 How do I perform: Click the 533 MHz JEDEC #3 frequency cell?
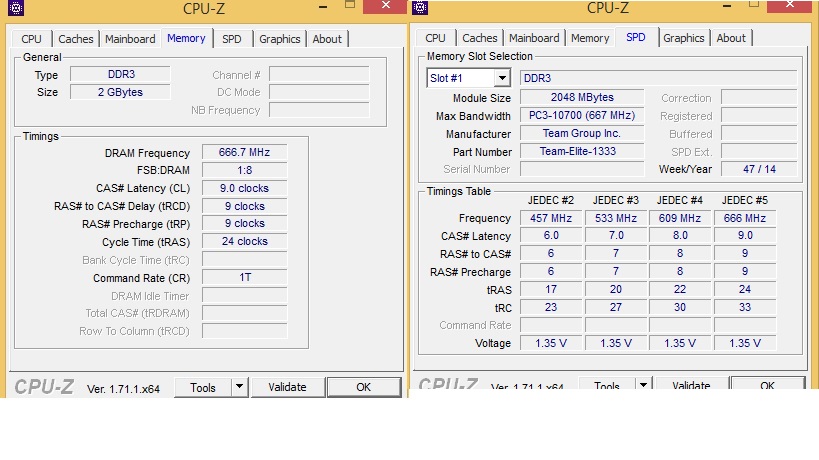pos(616,218)
